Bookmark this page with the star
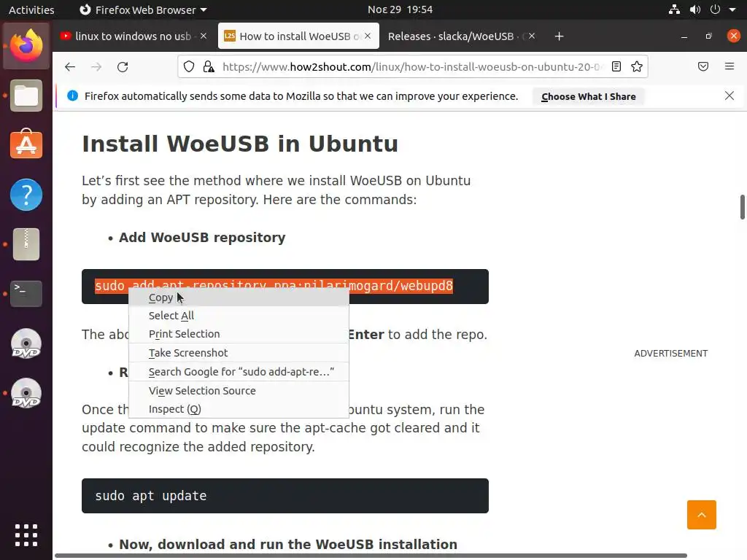 [636, 66]
